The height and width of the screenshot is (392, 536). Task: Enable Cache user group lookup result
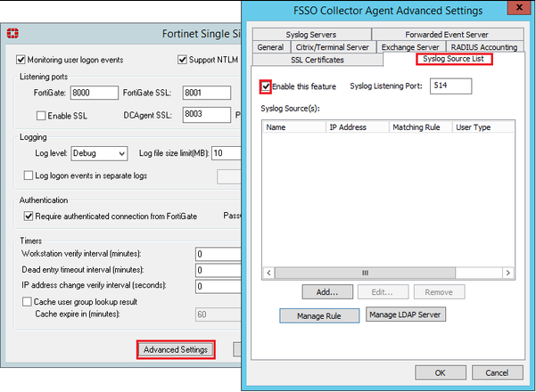(x=27, y=302)
